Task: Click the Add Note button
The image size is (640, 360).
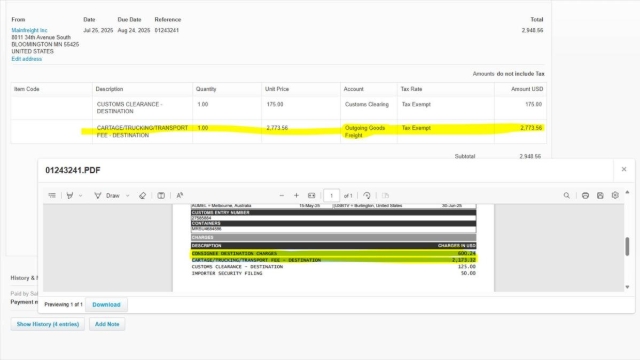Action: (107, 324)
